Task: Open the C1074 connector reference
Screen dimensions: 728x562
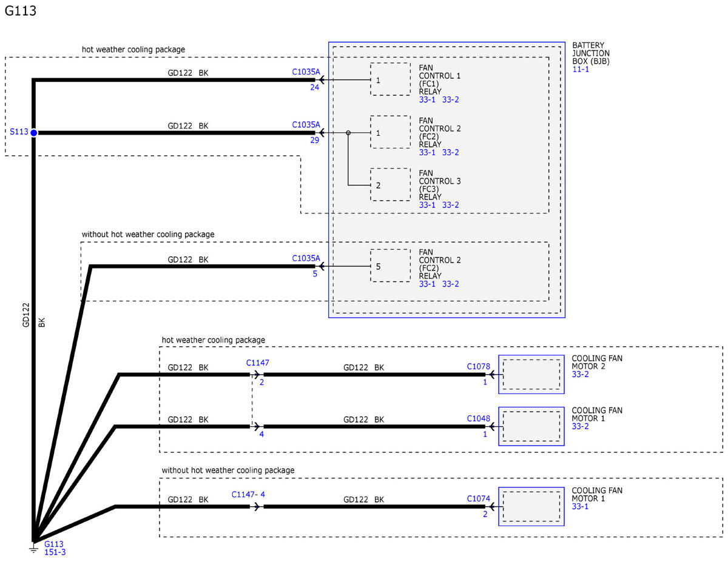Action: (x=477, y=498)
